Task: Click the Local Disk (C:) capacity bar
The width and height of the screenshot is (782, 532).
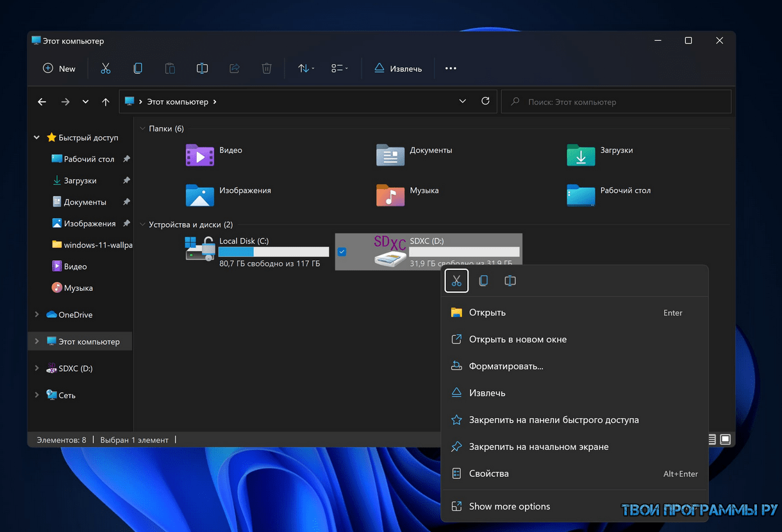Action: click(274, 252)
